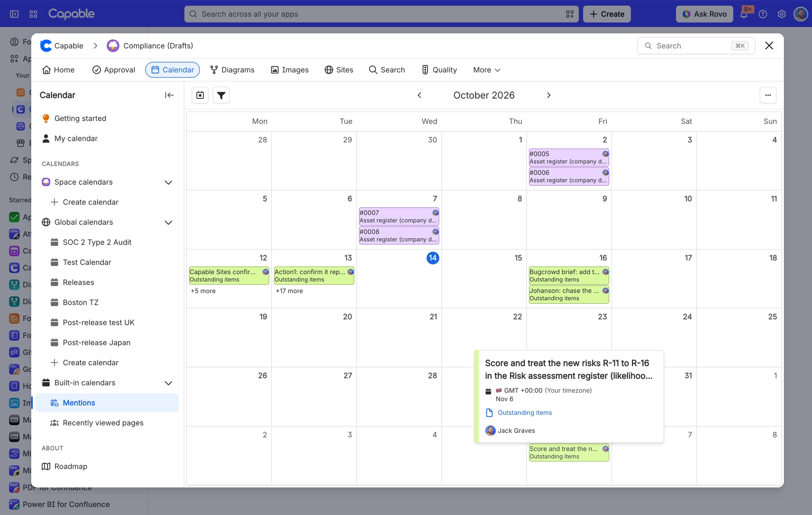Switch to the Approval tab
Screen dimensions: 812x515
click(x=114, y=70)
